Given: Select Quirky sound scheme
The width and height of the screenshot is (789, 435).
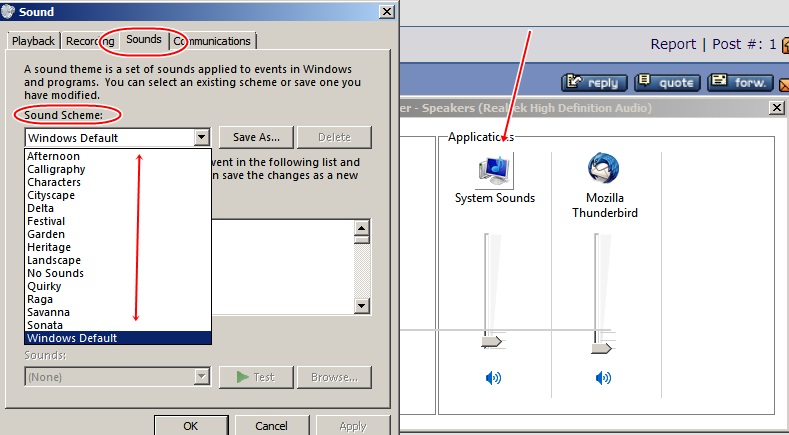Looking at the screenshot, I should tap(118, 286).
